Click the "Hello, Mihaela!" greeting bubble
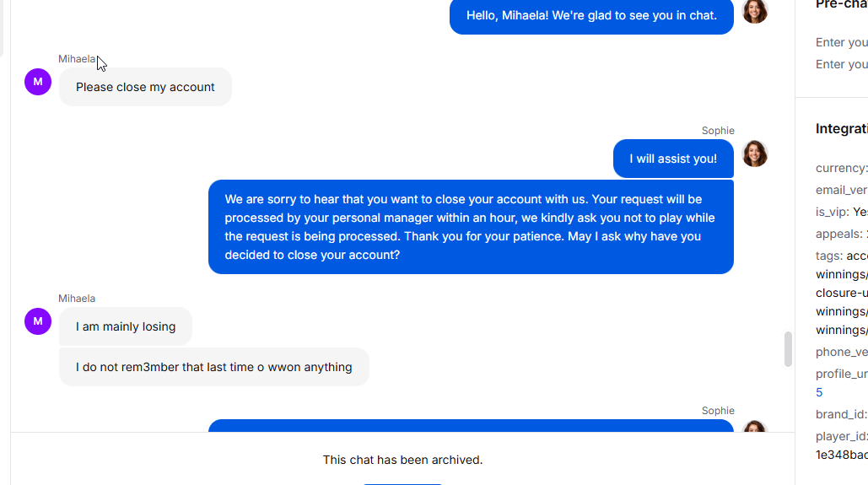Image resolution: width=868 pixels, height=485 pixels. click(x=591, y=16)
